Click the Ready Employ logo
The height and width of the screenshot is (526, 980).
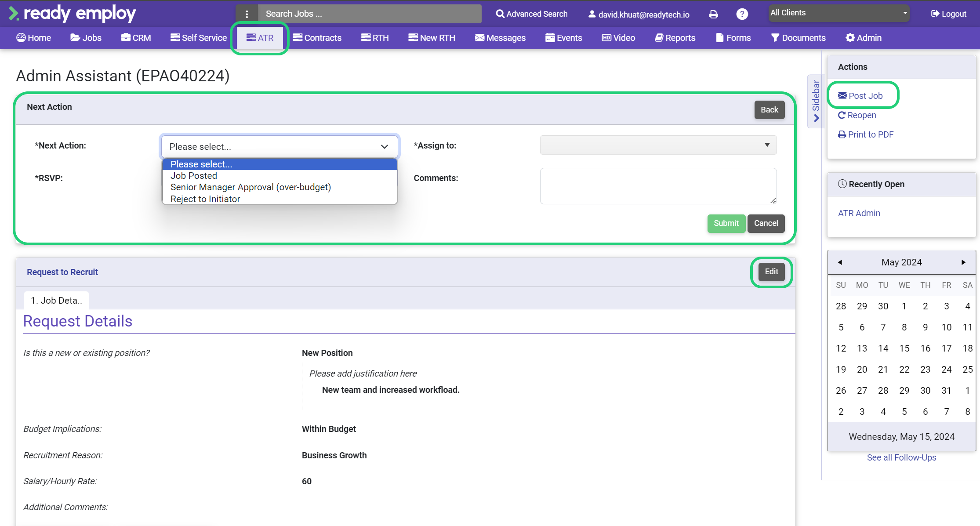(72, 13)
